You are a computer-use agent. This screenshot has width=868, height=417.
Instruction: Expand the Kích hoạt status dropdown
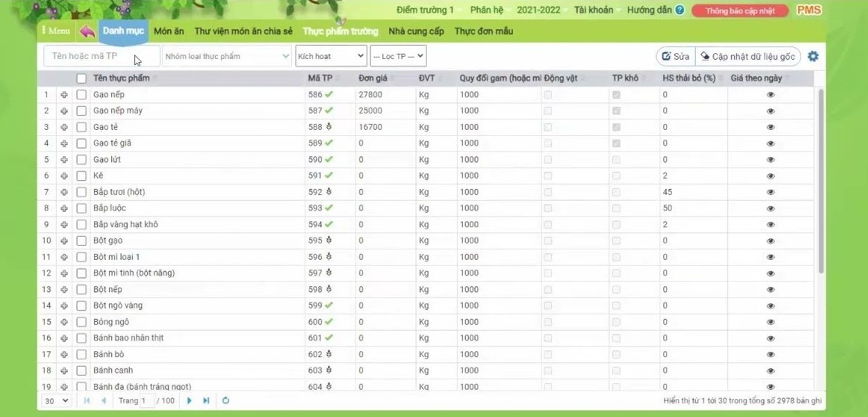331,56
